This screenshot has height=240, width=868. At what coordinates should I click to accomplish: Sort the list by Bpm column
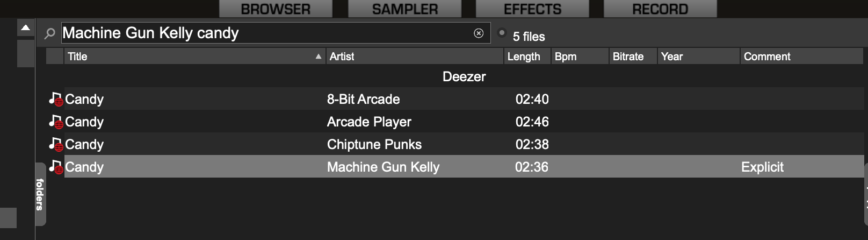(580, 57)
